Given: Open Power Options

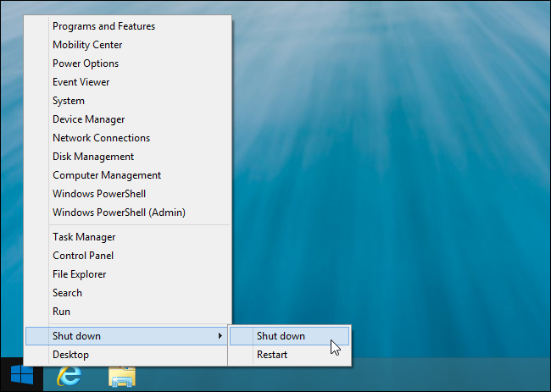Looking at the screenshot, I should coord(127,63).
